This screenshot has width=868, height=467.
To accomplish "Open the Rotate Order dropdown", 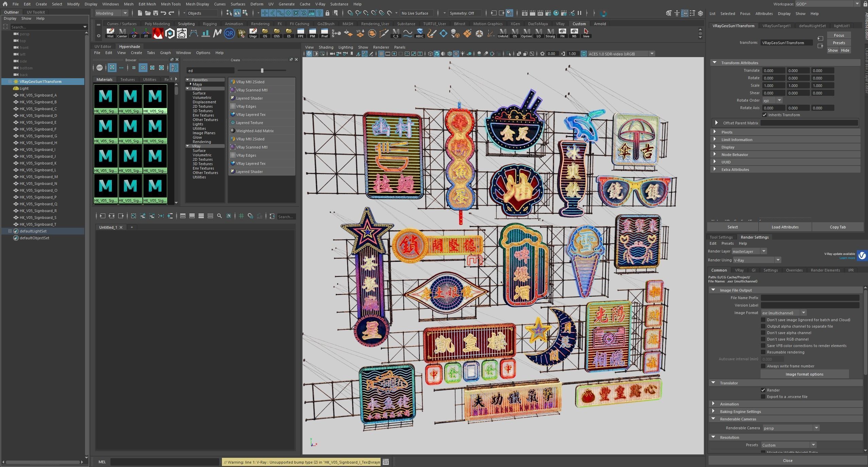I will 772,100.
